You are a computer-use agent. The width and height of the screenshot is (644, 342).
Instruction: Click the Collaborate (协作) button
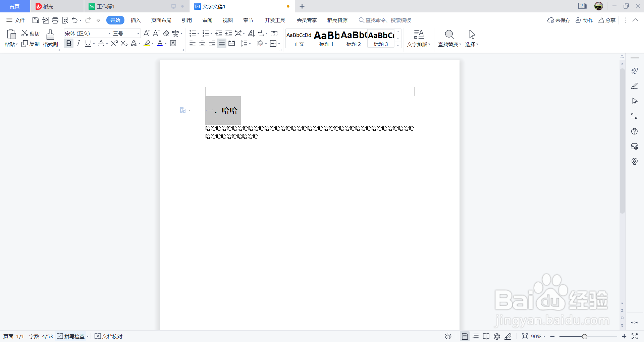(x=585, y=20)
